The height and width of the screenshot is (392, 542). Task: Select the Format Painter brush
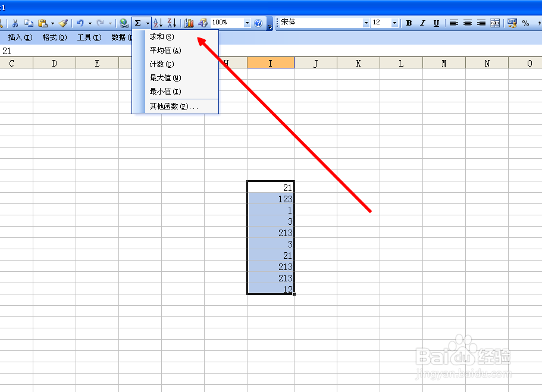point(63,23)
